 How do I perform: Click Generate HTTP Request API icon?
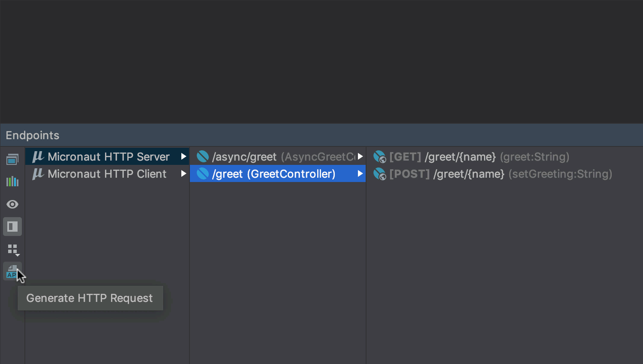click(x=12, y=272)
